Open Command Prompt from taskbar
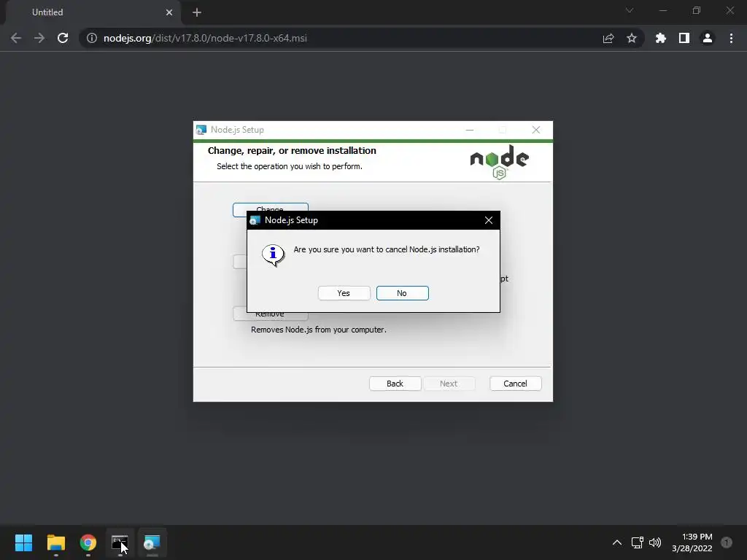The image size is (747, 560). point(120,542)
